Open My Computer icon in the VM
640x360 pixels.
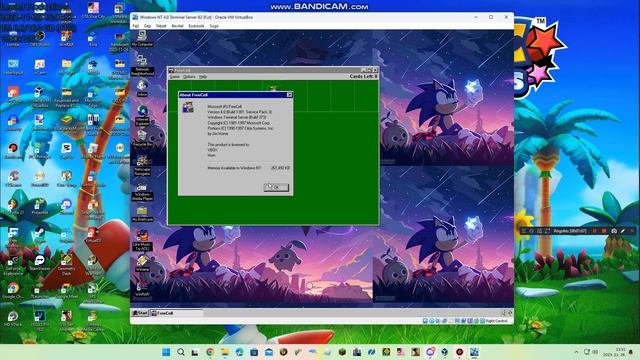click(142, 38)
